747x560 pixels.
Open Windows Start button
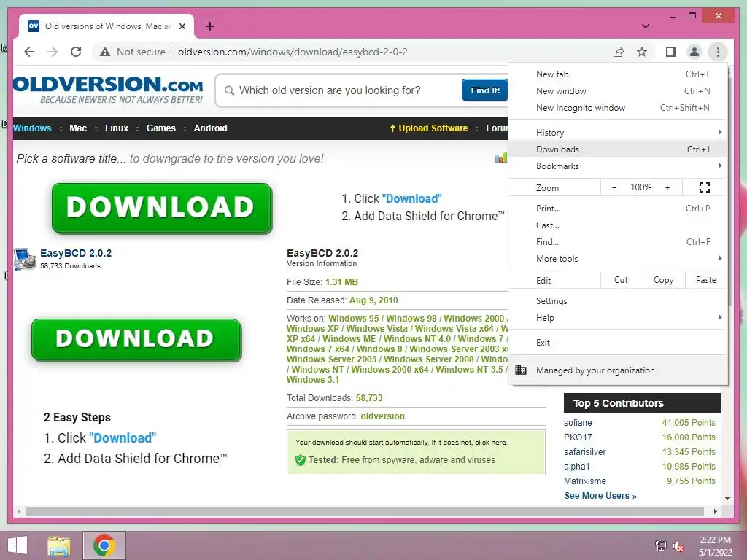pos(18,545)
